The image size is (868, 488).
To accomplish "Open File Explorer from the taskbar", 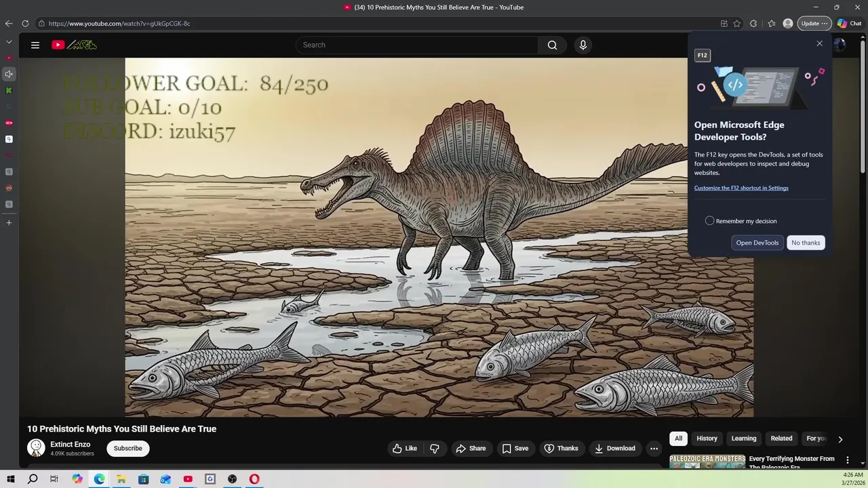I will click(x=121, y=479).
